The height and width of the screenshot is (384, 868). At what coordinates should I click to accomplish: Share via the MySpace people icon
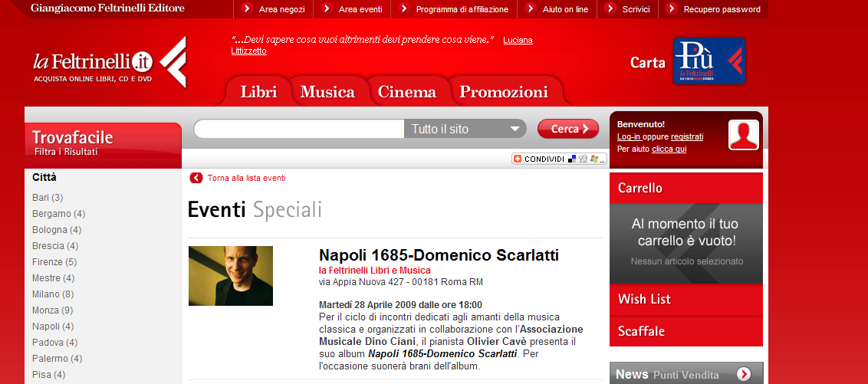[x=583, y=159]
